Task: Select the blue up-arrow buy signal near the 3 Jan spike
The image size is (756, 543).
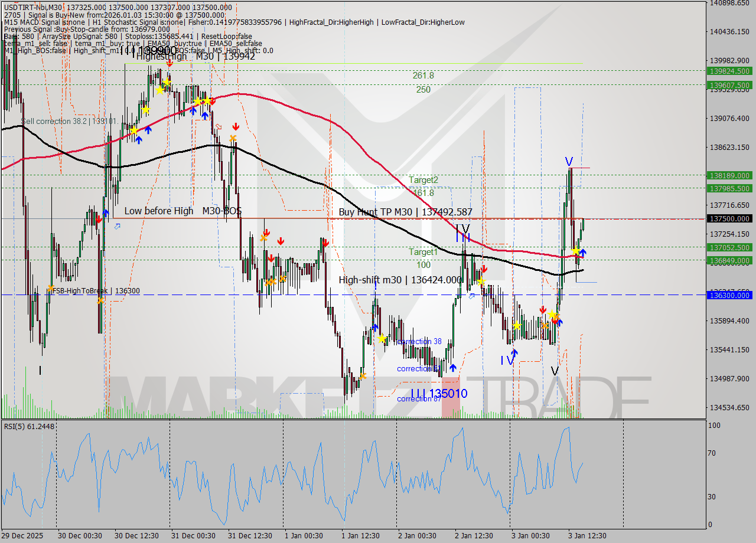Action: (x=582, y=253)
